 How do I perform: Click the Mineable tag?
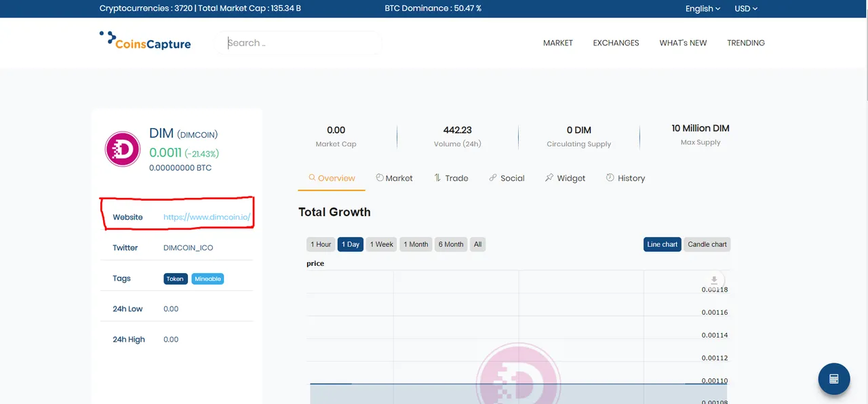click(x=208, y=279)
